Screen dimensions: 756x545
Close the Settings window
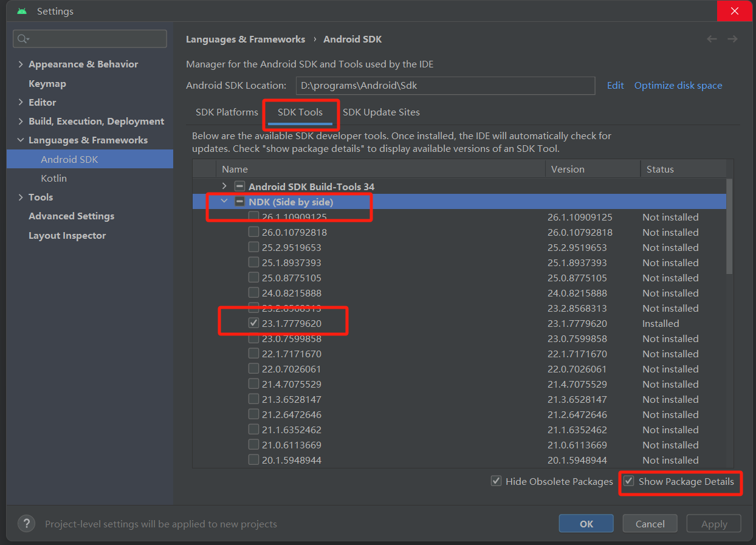(734, 12)
